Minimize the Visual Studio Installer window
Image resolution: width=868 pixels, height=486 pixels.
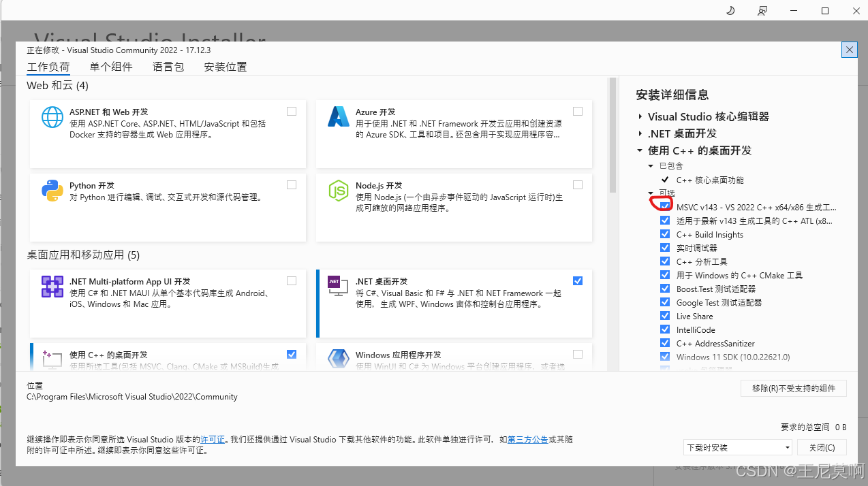[x=794, y=11]
